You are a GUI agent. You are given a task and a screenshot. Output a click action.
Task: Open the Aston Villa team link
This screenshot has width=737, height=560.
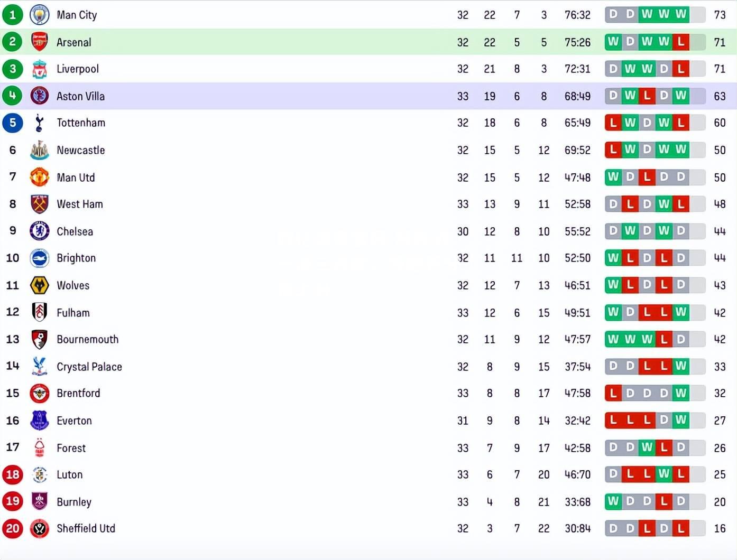coord(80,96)
